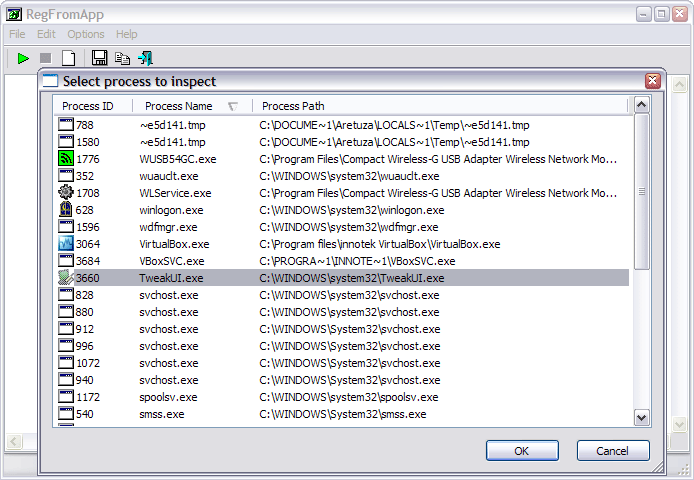Select the VirtualBox.exe process name

click(174, 244)
